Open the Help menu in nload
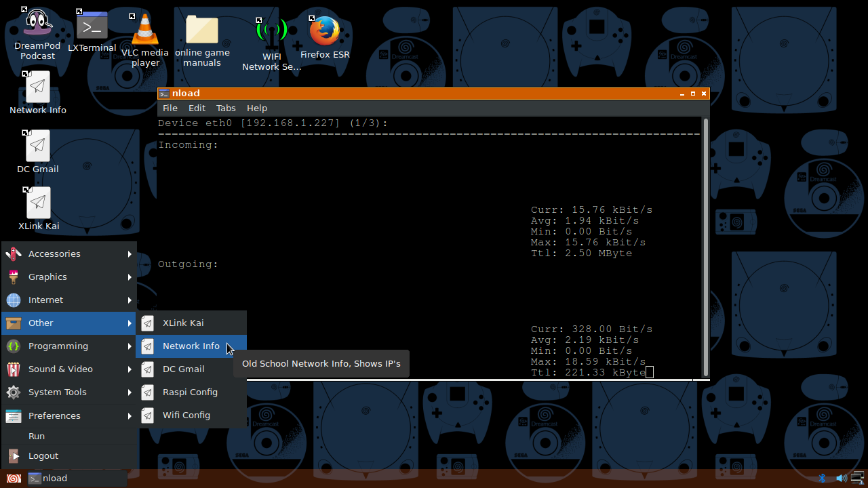The image size is (868, 488). coord(257,108)
